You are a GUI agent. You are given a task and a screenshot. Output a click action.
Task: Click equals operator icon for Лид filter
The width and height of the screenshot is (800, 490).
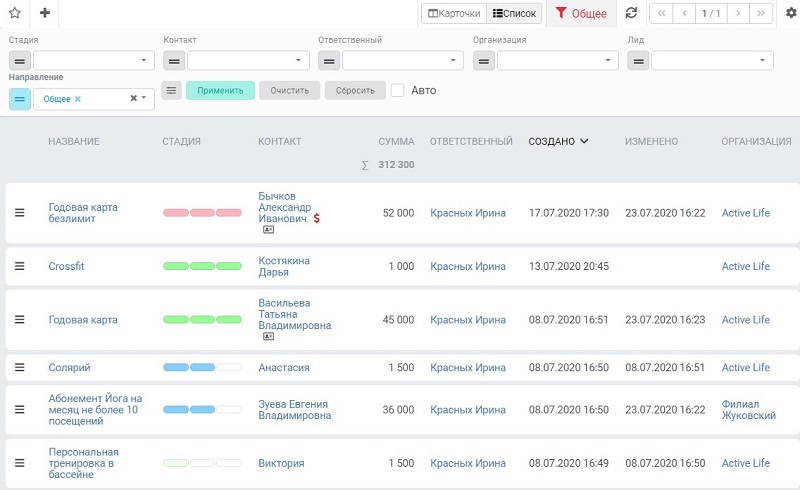tap(638, 61)
